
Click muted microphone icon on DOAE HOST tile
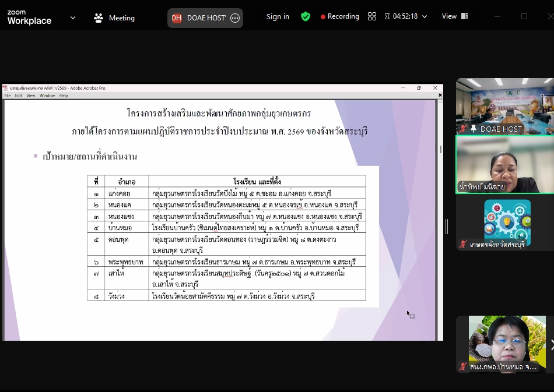tap(464, 129)
